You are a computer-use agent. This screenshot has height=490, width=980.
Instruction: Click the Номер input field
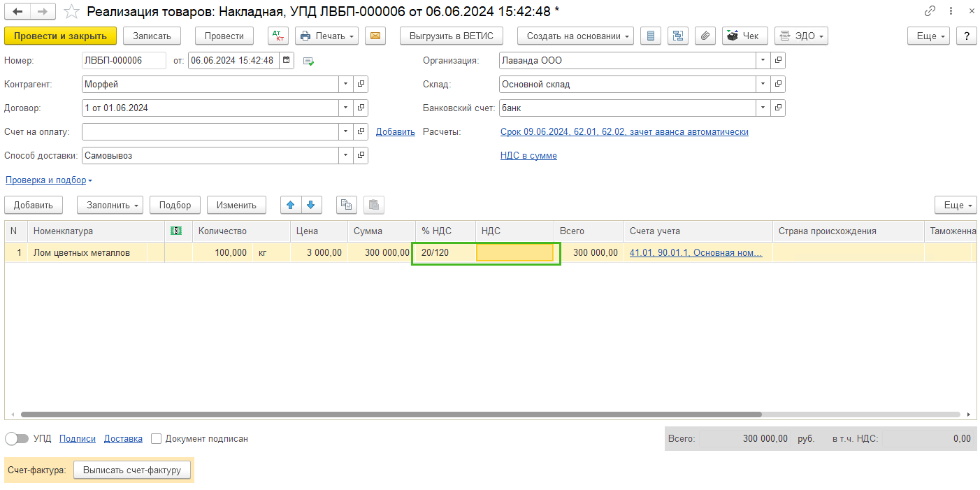pos(124,61)
